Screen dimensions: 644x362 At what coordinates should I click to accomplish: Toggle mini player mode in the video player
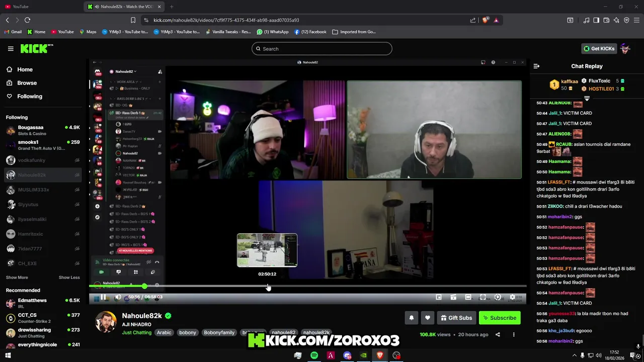coord(439,297)
